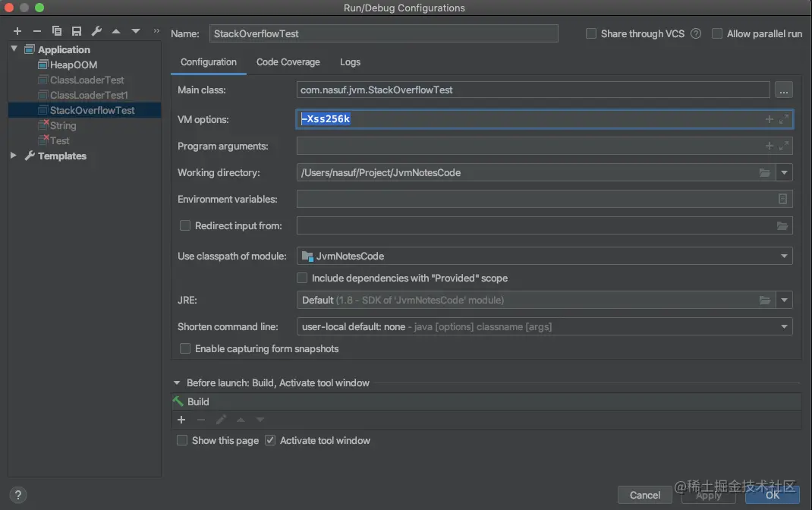Open working directory dropdown arrow
The image size is (812, 510).
[x=784, y=173]
